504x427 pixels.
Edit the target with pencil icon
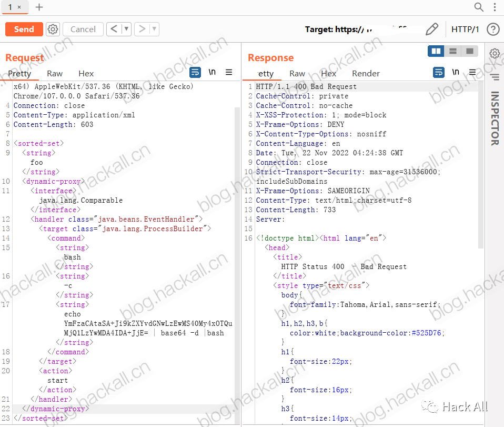pyautogui.click(x=432, y=29)
